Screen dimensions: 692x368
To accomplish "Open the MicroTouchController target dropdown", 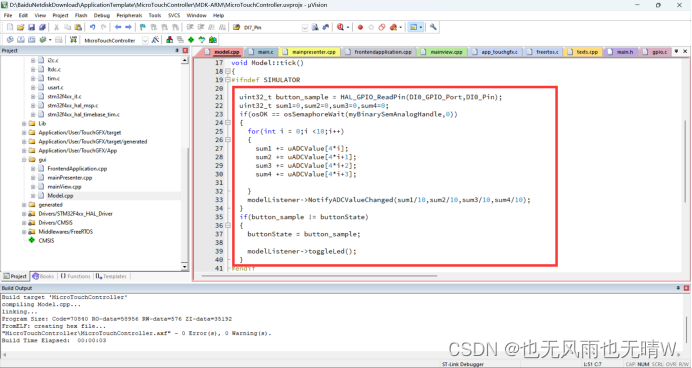I will pos(145,40).
